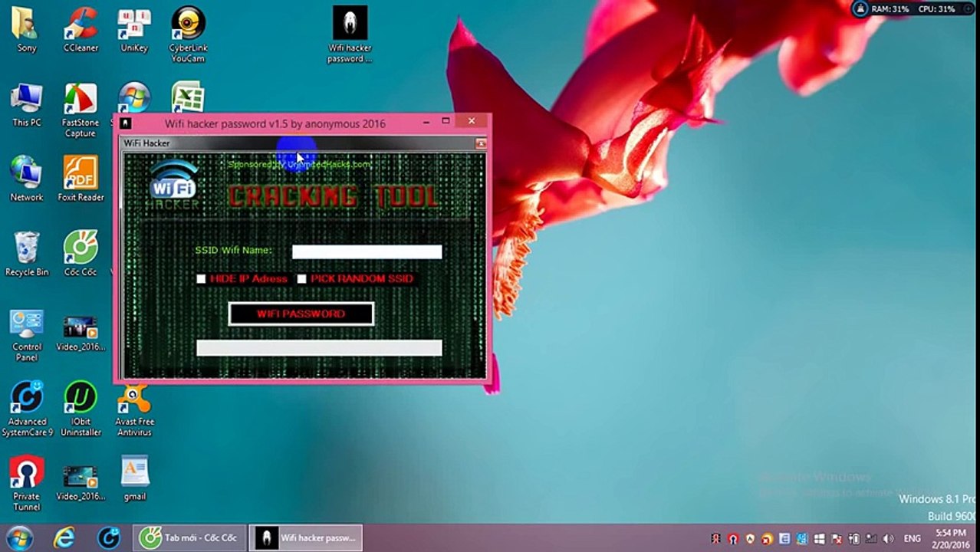Select the Video_2016 file beside Private Tunnel
Image resolution: width=980 pixels, height=552 pixels.
point(81,481)
